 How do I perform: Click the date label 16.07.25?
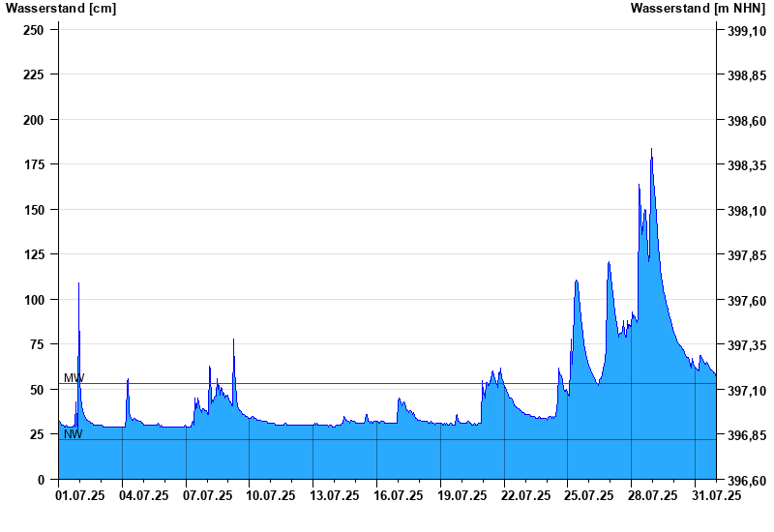(x=398, y=495)
